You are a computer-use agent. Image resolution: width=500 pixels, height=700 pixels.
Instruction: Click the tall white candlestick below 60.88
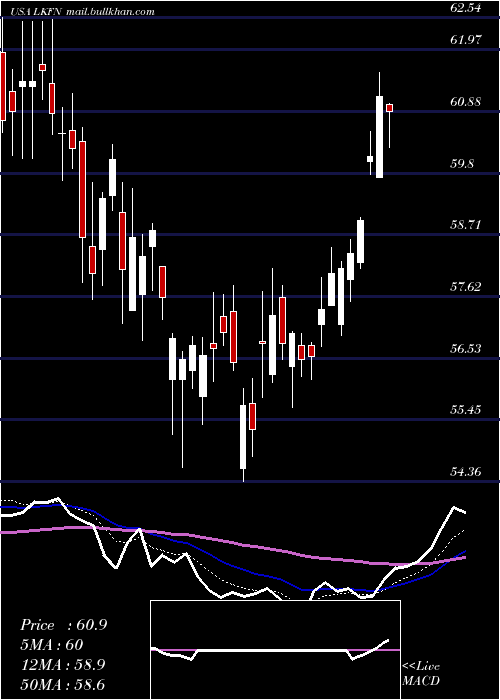(x=379, y=137)
